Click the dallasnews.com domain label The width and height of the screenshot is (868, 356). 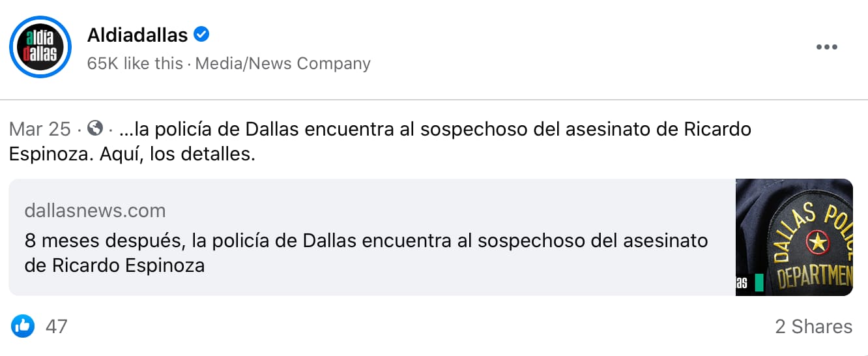(95, 211)
